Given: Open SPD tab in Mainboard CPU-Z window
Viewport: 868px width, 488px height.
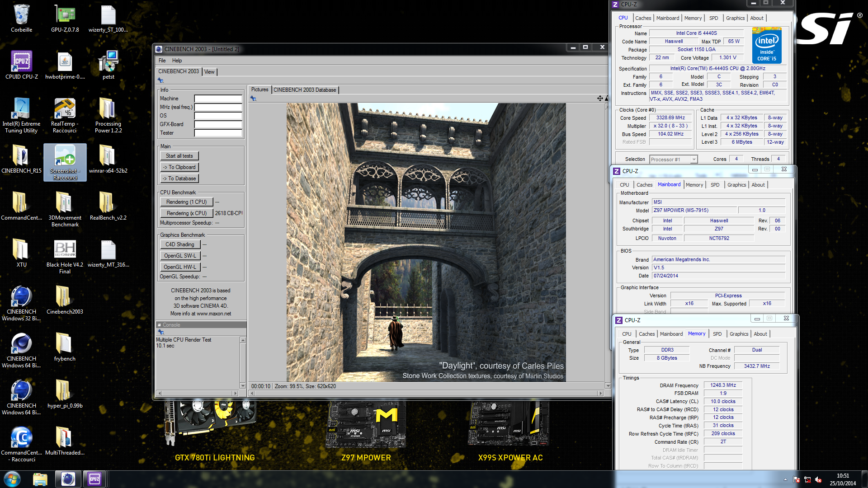Looking at the screenshot, I should tap(715, 185).
